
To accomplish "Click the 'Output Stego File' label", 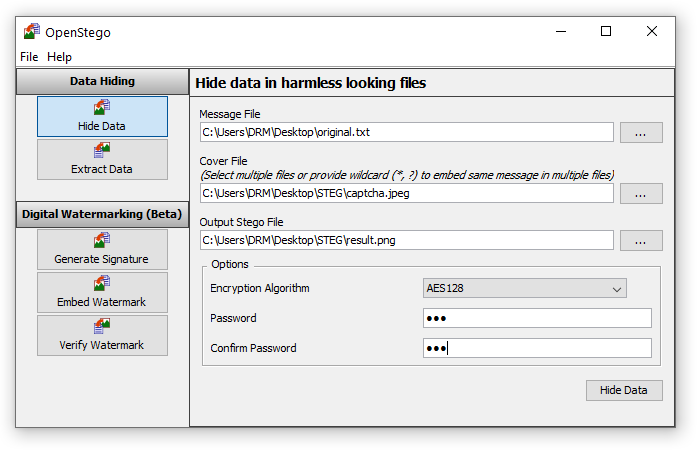I will pos(241,222).
